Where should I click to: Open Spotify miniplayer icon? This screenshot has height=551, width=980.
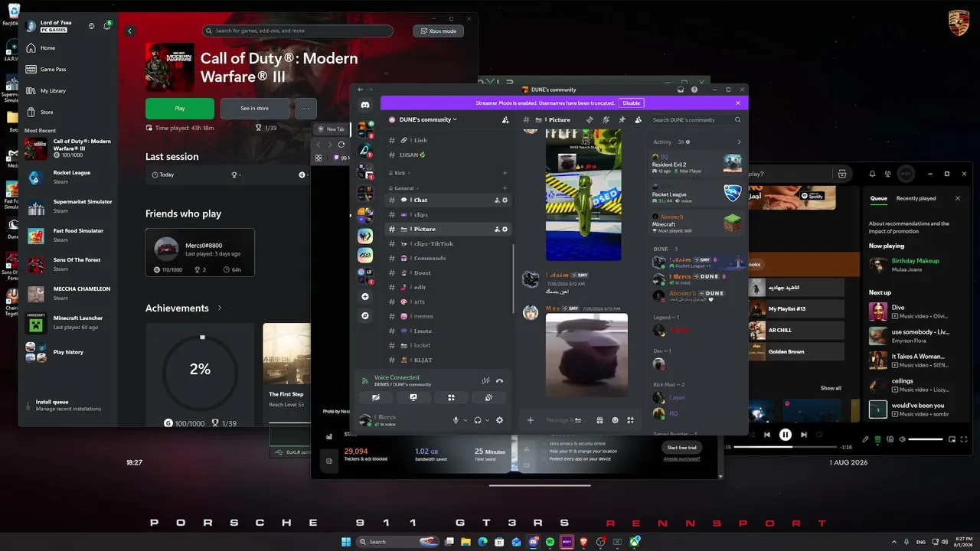click(952, 439)
